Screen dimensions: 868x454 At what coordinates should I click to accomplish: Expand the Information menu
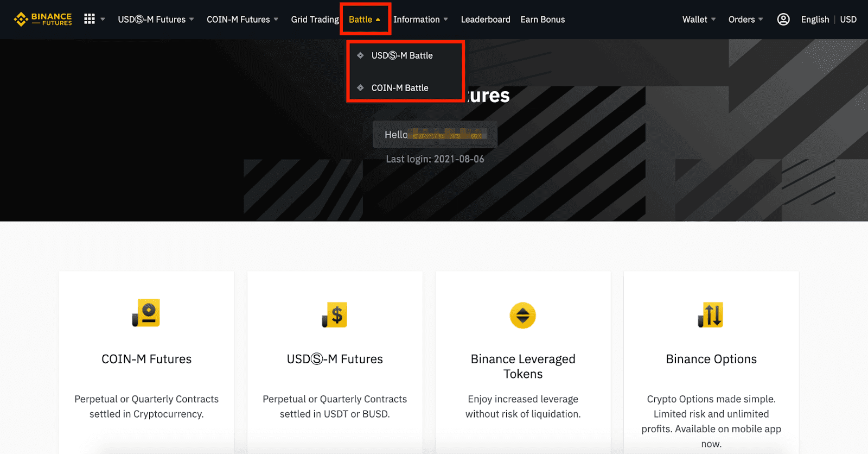(x=420, y=20)
